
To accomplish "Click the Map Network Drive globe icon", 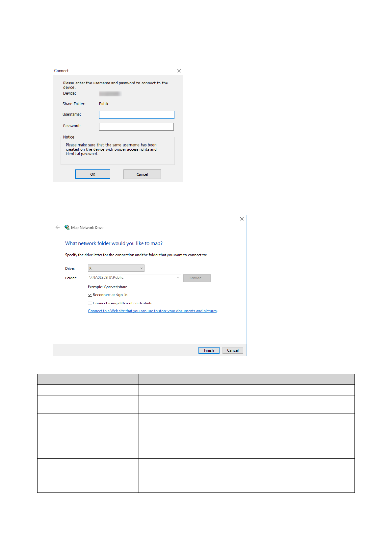I will (67, 227).
